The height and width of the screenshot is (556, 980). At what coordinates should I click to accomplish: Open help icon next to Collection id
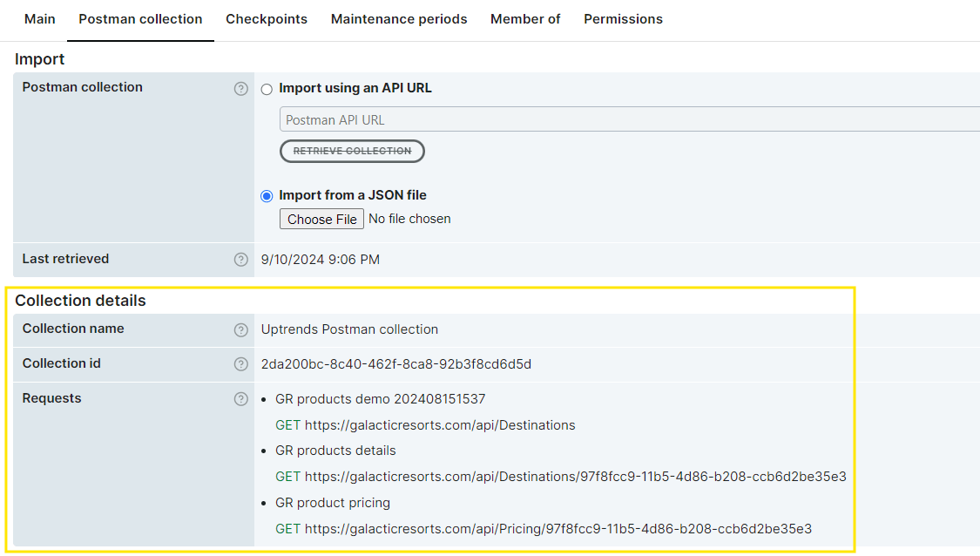click(x=240, y=364)
